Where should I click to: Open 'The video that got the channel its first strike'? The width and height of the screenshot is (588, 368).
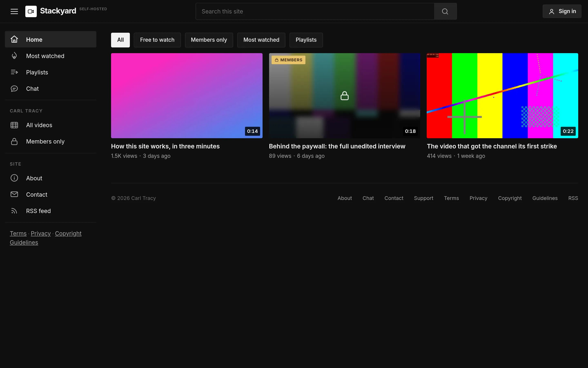pos(492,146)
